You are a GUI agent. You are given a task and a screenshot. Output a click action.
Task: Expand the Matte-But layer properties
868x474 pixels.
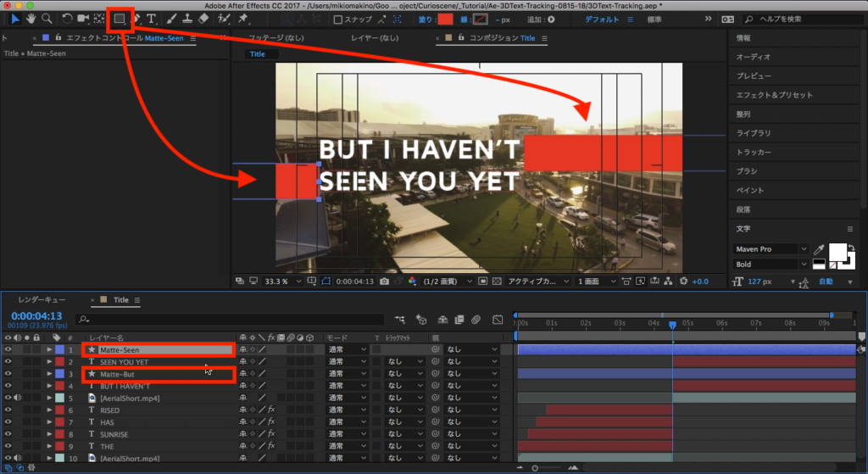point(49,374)
